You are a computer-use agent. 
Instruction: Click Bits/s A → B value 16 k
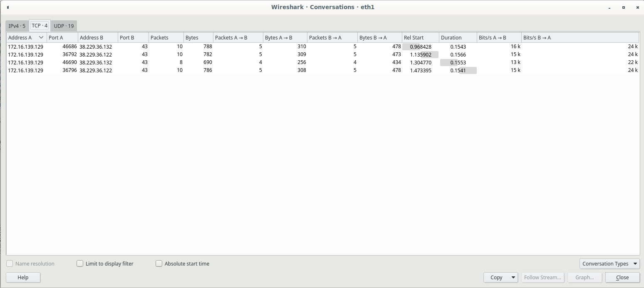tap(515, 47)
